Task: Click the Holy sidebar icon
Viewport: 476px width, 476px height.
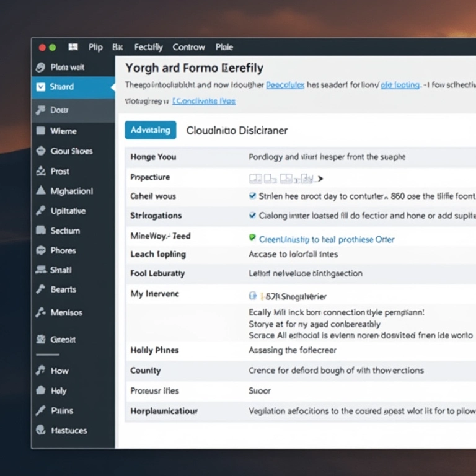Action: tap(41, 390)
